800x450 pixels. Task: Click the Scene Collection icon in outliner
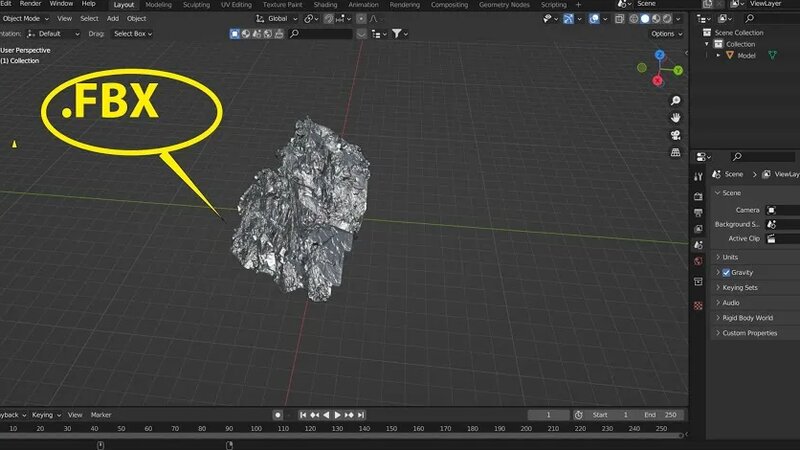707,32
